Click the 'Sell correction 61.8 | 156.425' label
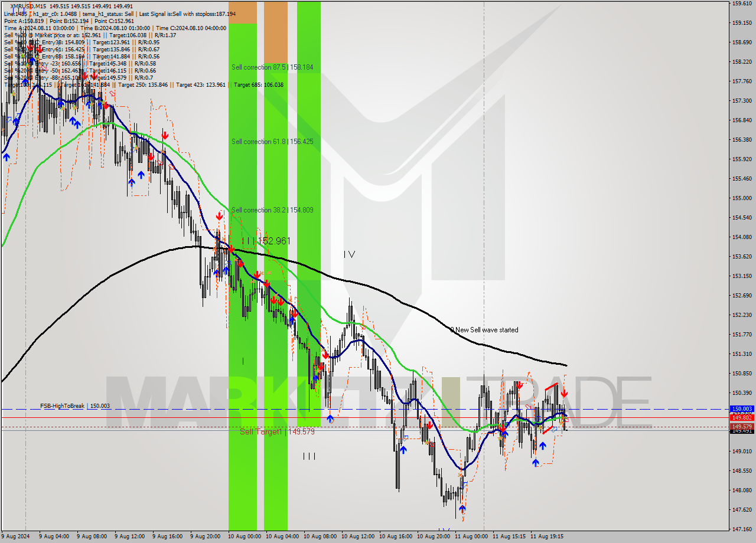 coord(272,142)
